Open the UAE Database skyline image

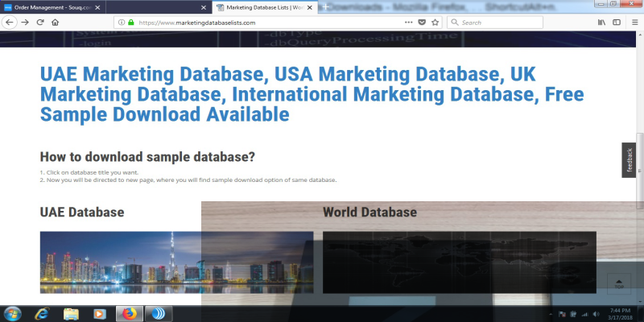[x=176, y=262]
